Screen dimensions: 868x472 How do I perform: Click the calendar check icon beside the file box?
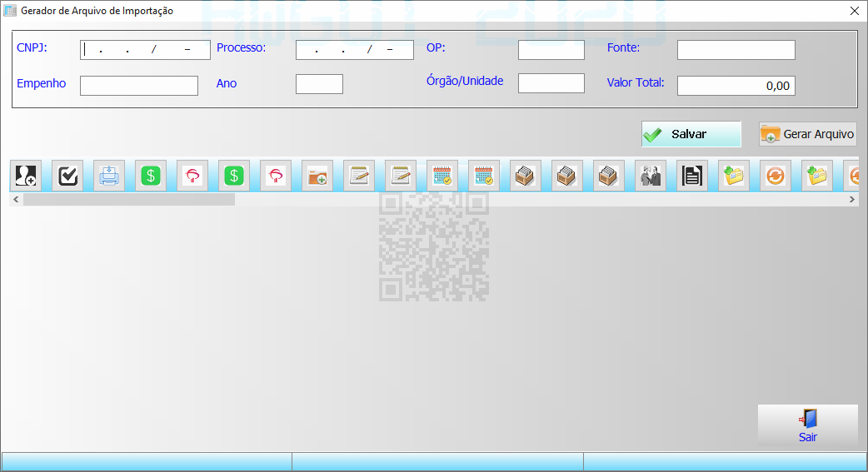pyautogui.click(x=484, y=176)
